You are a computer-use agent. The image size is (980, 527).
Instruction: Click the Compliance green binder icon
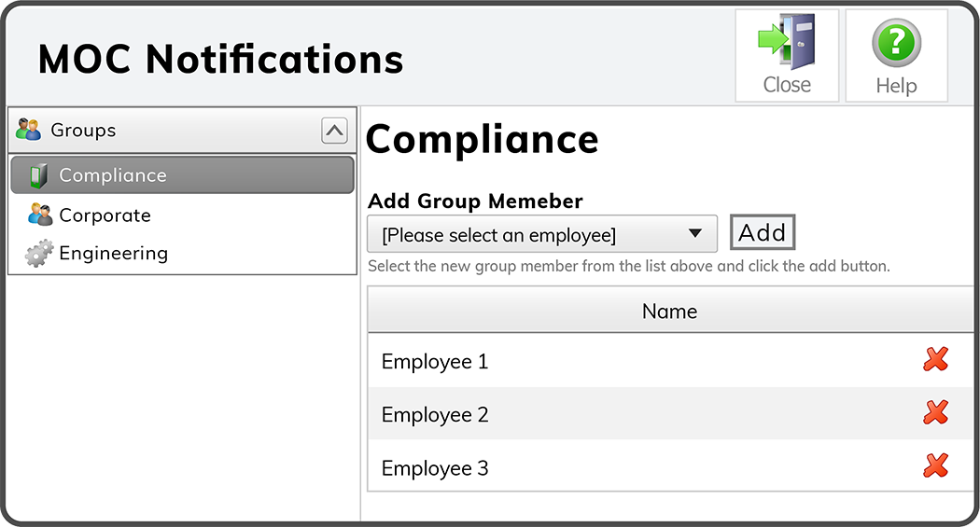coord(39,175)
